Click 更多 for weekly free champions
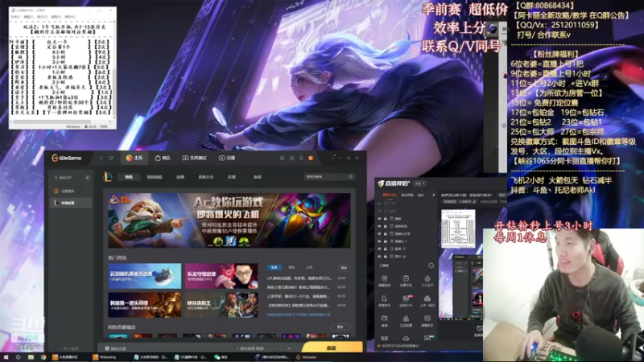This screenshot has height=362, width=644. pyautogui.click(x=340, y=327)
